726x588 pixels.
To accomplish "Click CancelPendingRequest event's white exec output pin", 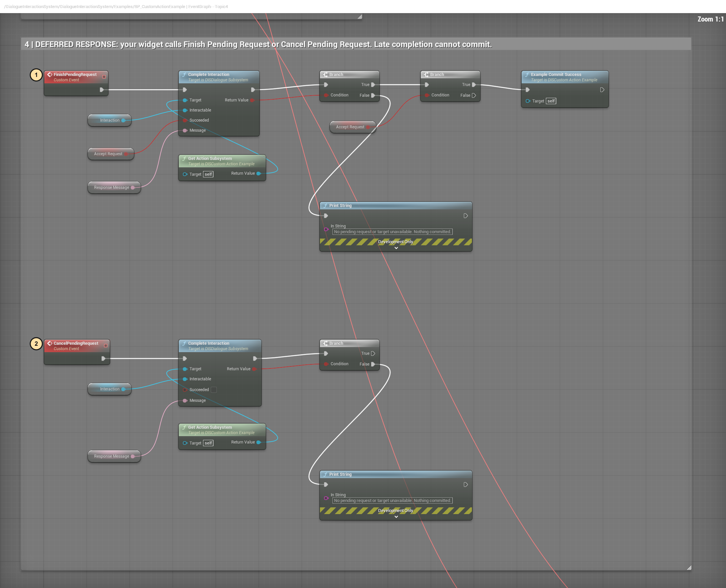I will pyautogui.click(x=103, y=359).
